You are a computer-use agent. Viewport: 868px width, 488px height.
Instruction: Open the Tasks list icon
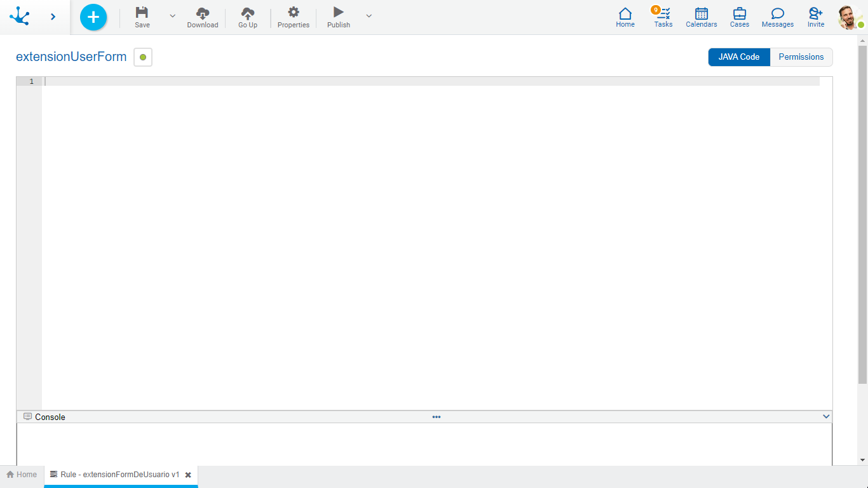663,14
